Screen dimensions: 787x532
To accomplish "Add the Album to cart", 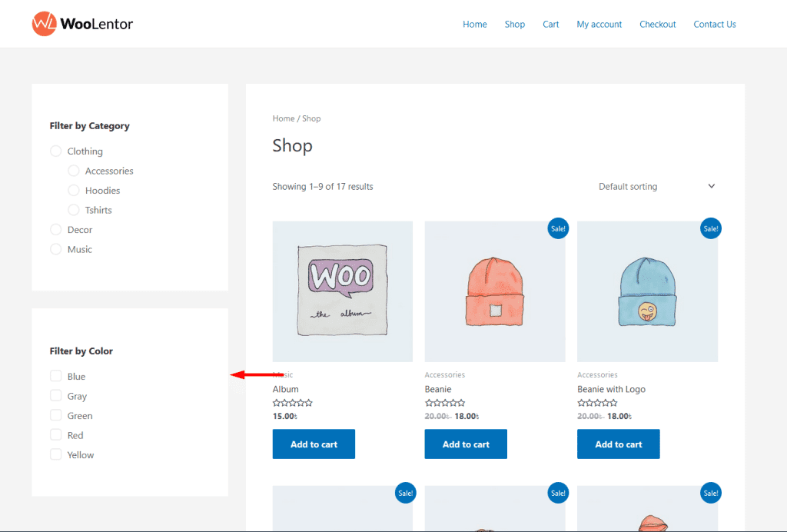I will pyautogui.click(x=314, y=444).
